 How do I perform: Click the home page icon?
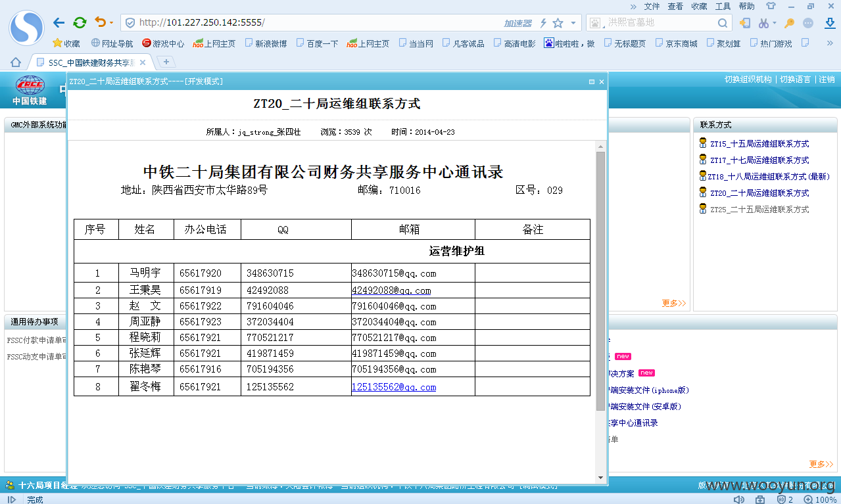click(16, 62)
